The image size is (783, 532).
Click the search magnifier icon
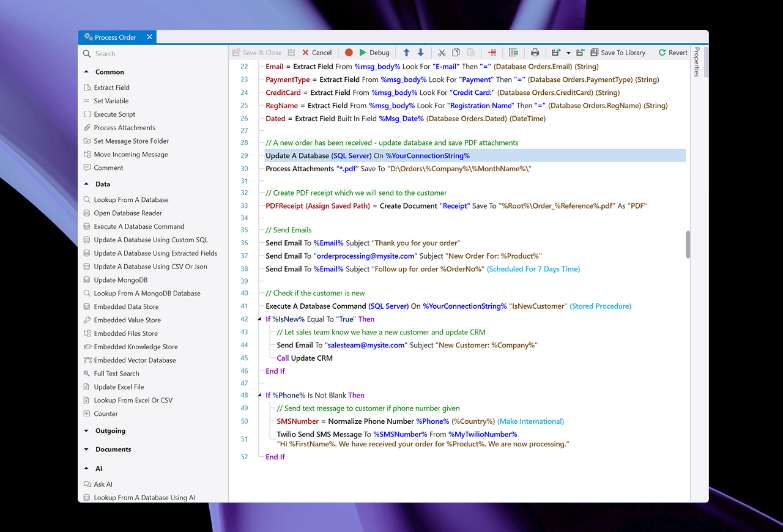(x=87, y=54)
